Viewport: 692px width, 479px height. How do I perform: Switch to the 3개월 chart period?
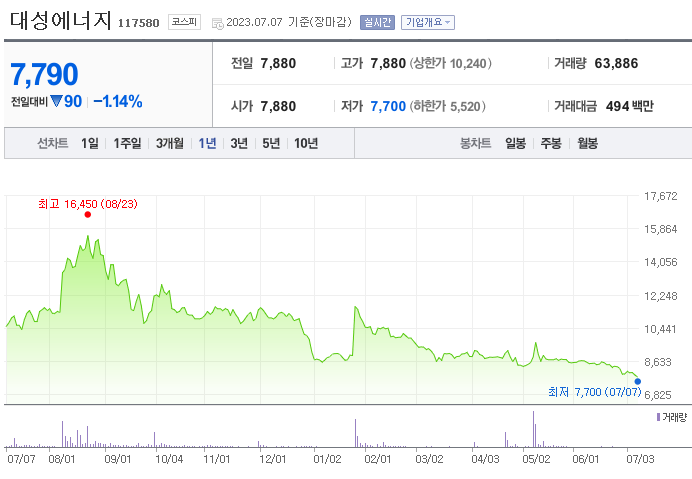(x=169, y=143)
